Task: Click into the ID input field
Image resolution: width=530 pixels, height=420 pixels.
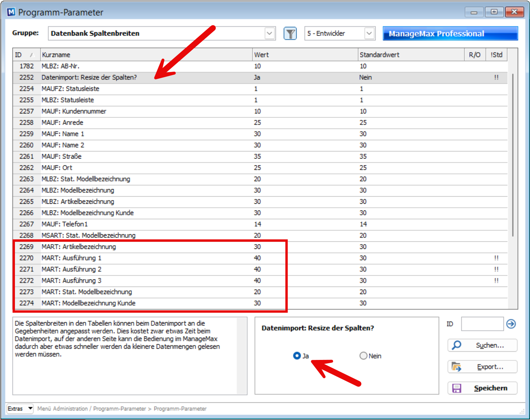Action: 482,324
